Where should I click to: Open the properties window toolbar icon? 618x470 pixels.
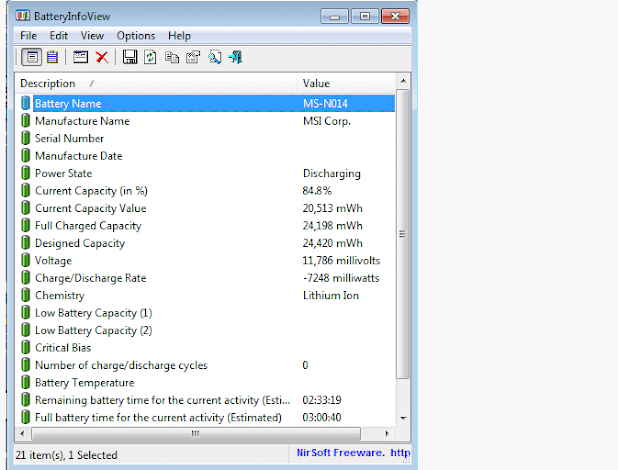point(80,58)
